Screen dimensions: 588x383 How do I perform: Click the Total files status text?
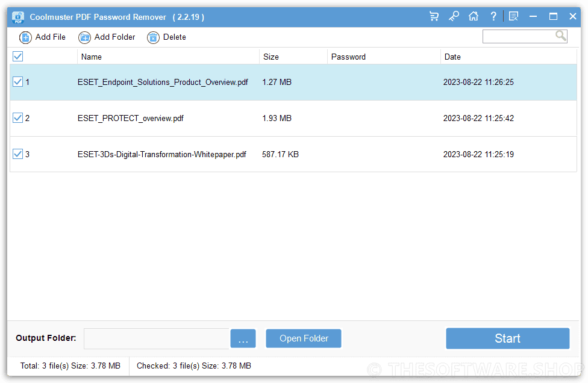(x=70, y=366)
